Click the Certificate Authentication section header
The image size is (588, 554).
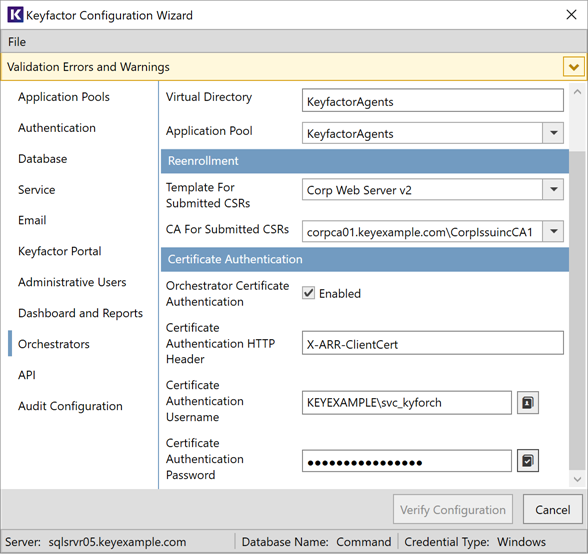365,259
